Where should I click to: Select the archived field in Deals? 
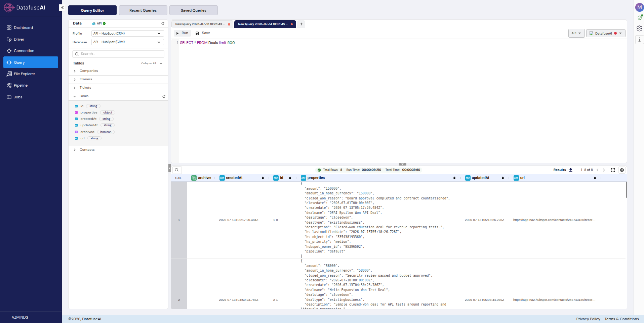[87, 132]
